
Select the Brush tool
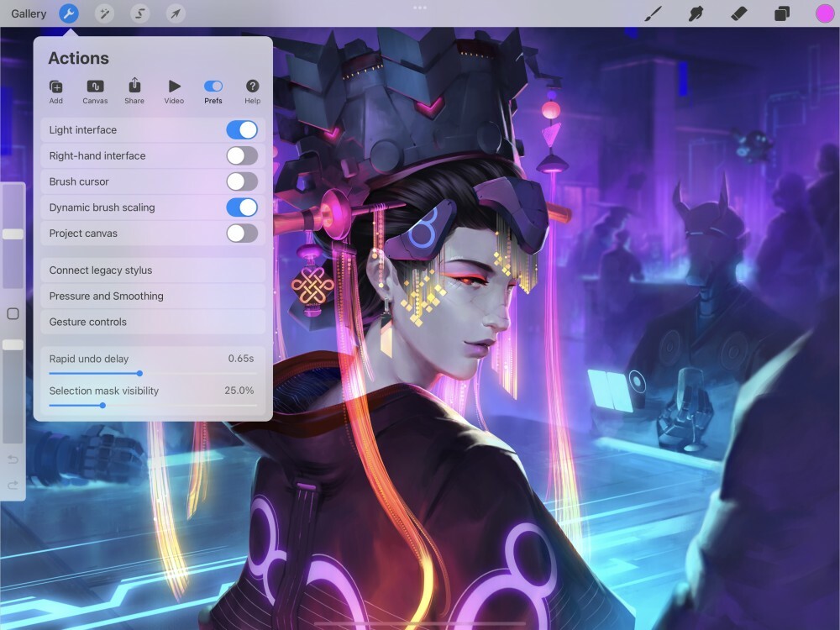pyautogui.click(x=653, y=13)
